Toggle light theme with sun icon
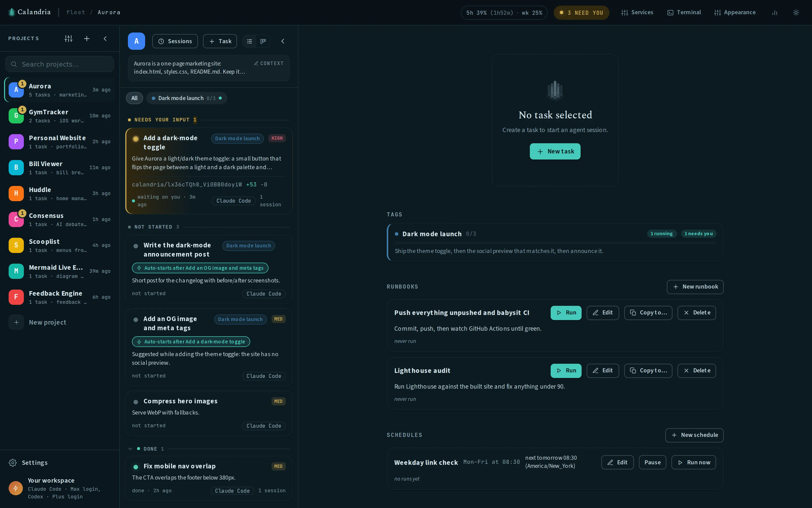The height and width of the screenshot is (508, 812). [796, 12]
